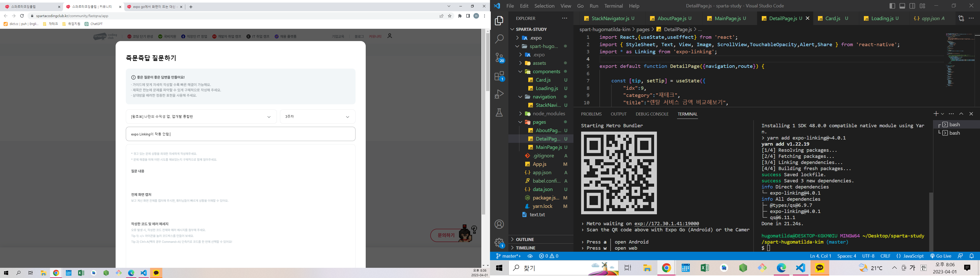Click the errors and warnings count in status bar
Image resolution: width=980 pixels, height=278 pixels.
coord(549,256)
